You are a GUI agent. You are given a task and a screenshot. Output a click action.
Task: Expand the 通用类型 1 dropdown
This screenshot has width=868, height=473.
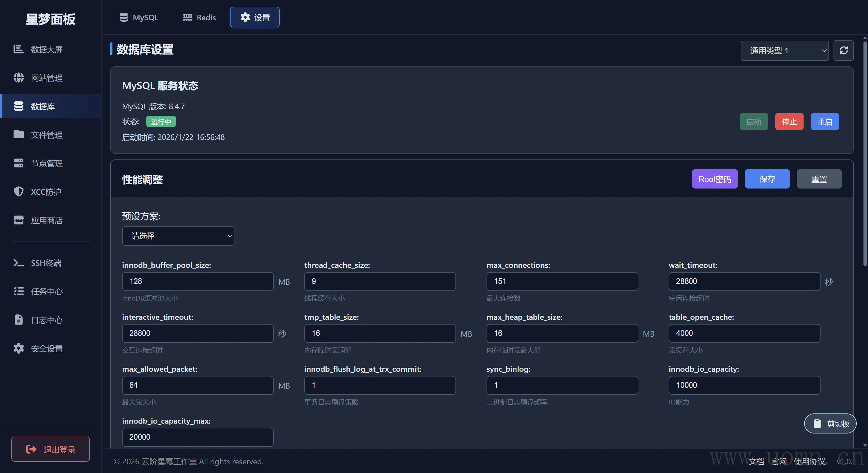784,51
